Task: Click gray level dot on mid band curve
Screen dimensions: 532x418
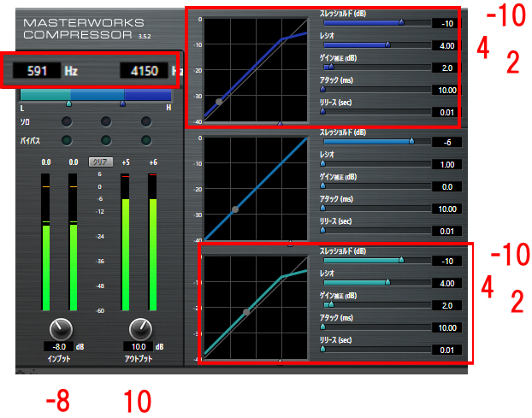Action: click(x=235, y=209)
